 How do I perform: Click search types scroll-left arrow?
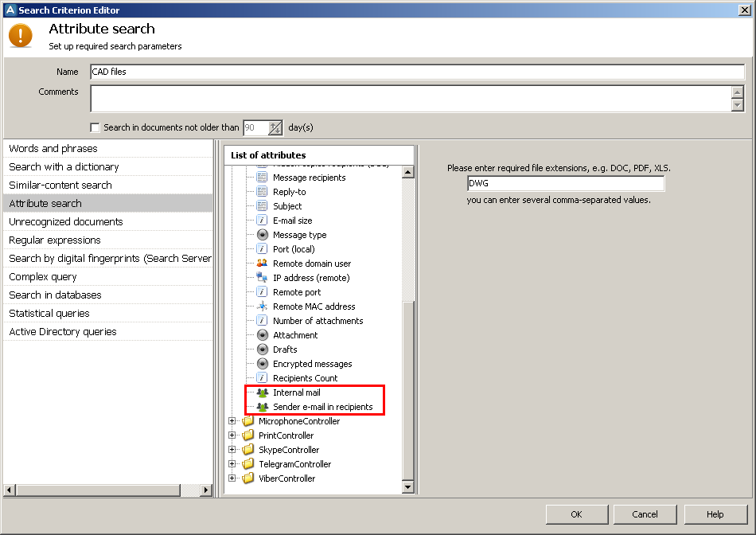[10, 490]
